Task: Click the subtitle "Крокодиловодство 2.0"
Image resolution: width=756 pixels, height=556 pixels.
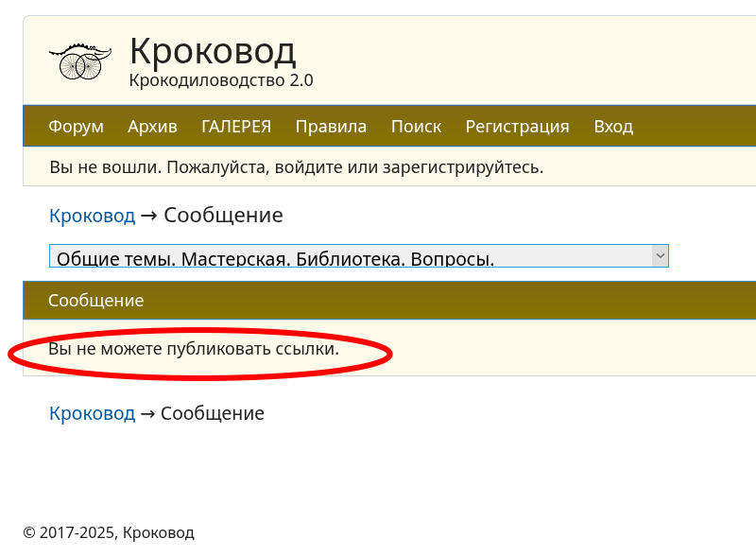Action: pos(221,80)
